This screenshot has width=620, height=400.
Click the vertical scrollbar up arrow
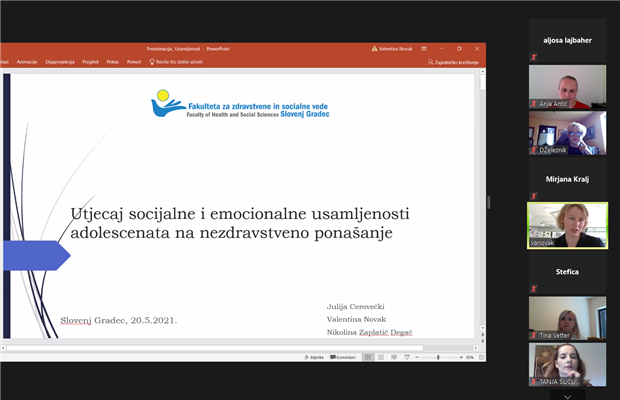pyautogui.click(x=482, y=72)
